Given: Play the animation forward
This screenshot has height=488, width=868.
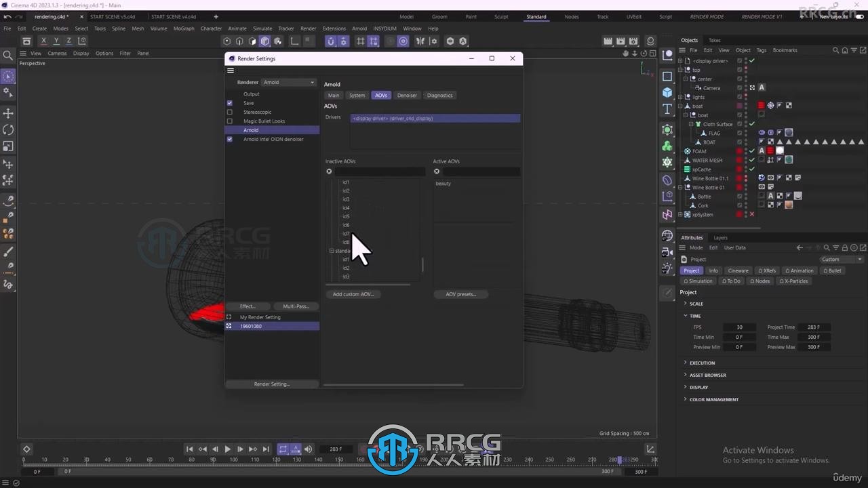Looking at the screenshot, I should 227,449.
